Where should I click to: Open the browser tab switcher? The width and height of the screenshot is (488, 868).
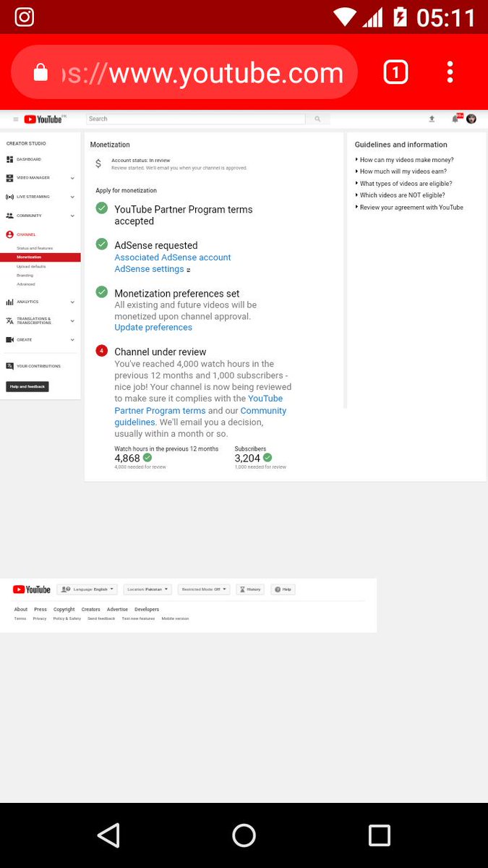(395, 72)
